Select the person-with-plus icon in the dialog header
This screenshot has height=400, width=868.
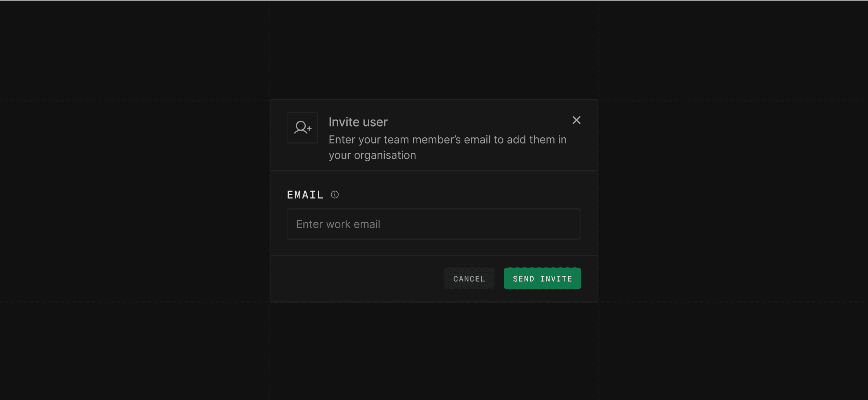tap(302, 128)
